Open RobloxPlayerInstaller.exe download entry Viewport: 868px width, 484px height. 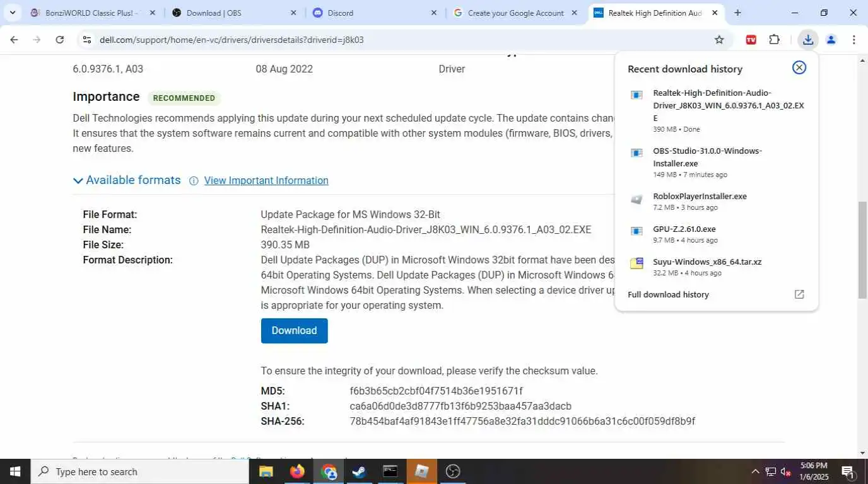[700, 196]
